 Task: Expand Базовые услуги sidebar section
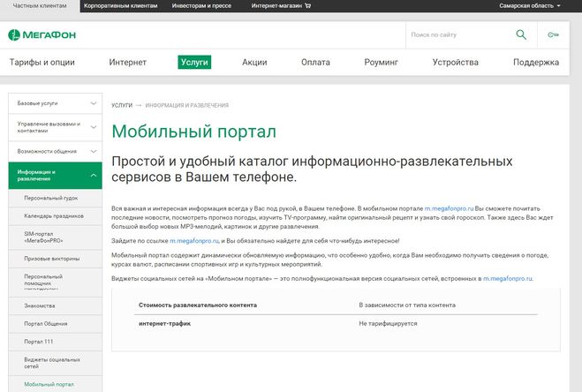coord(55,103)
